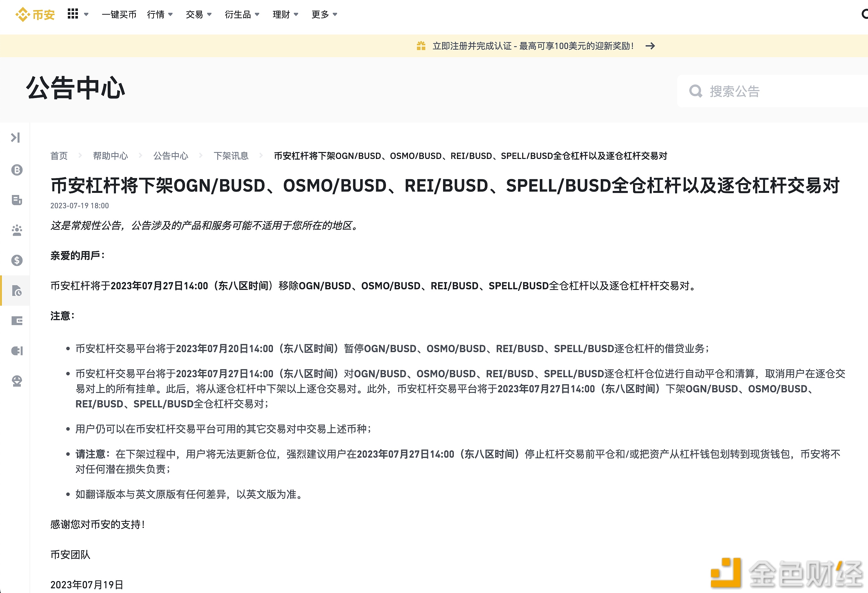Expand the 行情 dropdown menu
The image size is (868, 593).
pos(160,14)
